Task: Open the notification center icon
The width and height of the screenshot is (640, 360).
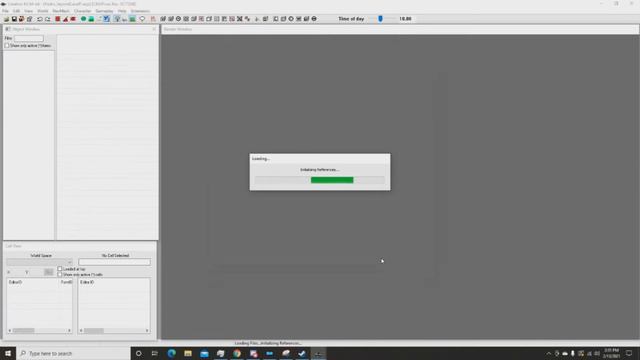Action: 629,353
